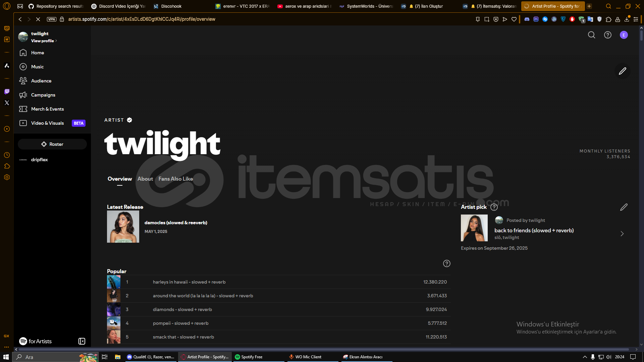Switch to the Overview tab
Screen dimensions: 644x362
(x=120, y=179)
